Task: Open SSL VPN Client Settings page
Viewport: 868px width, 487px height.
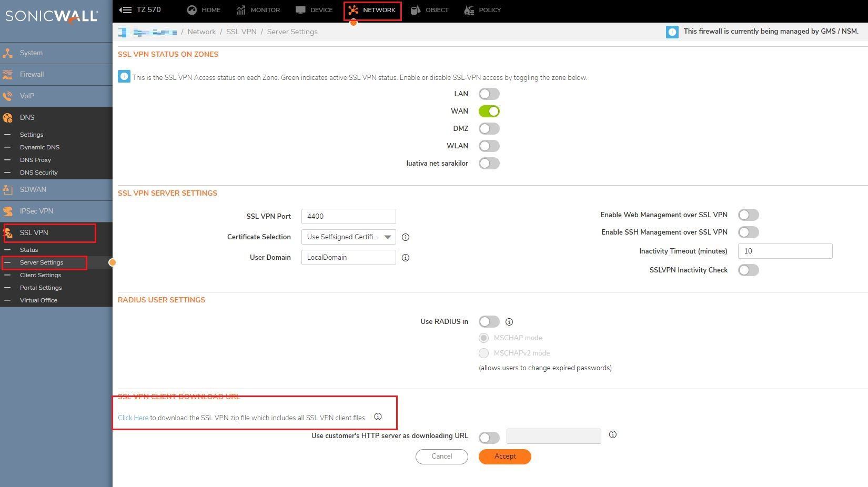Action: coord(41,275)
